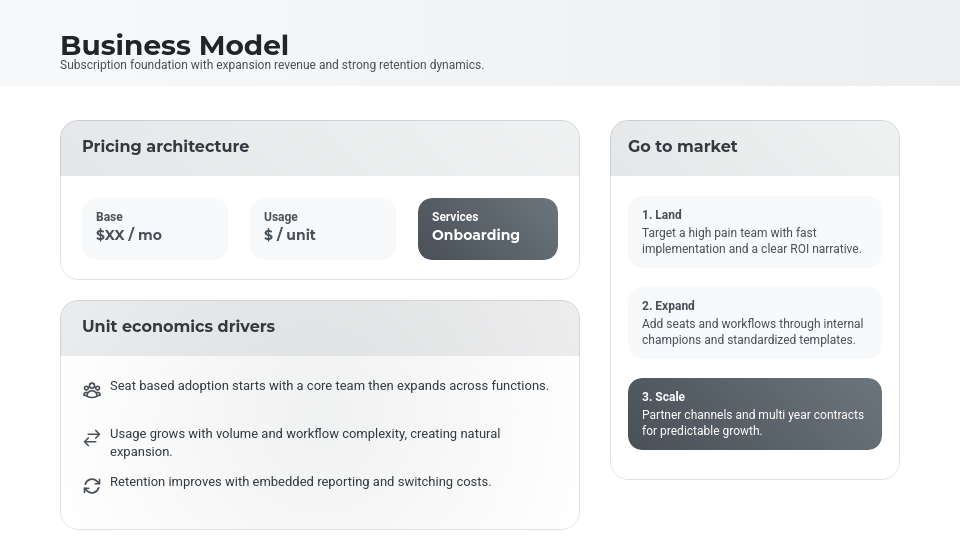Click the seat based adoption bullet text
The width and height of the screenshot is (960, 540).
[329, 386]
